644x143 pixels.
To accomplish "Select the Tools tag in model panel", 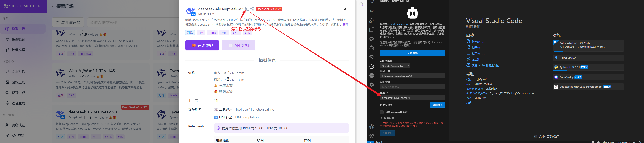I will [x=213, y=33].
